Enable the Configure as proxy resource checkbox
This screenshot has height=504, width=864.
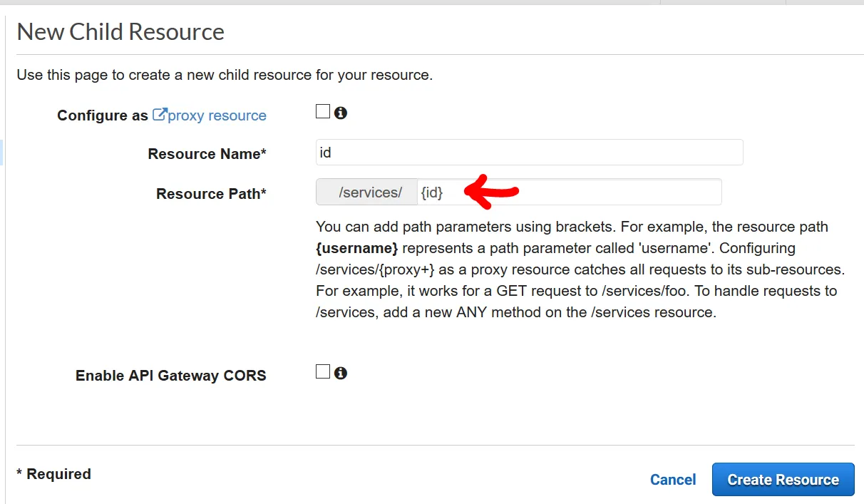click(x=323, y=112)
